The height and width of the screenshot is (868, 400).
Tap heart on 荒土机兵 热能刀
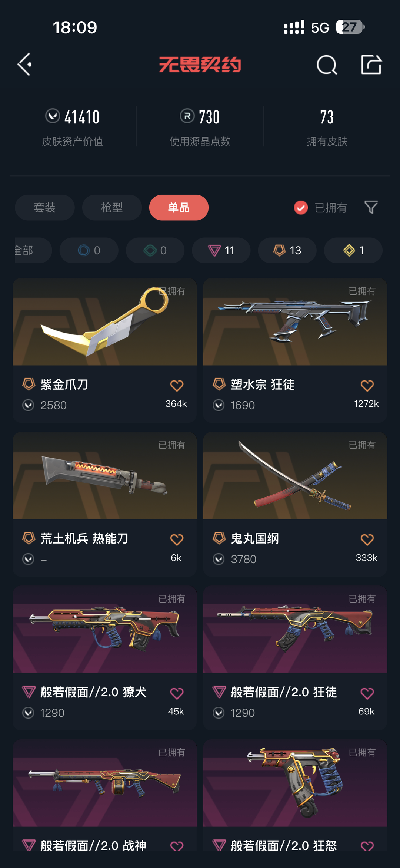tap(177, 539)
